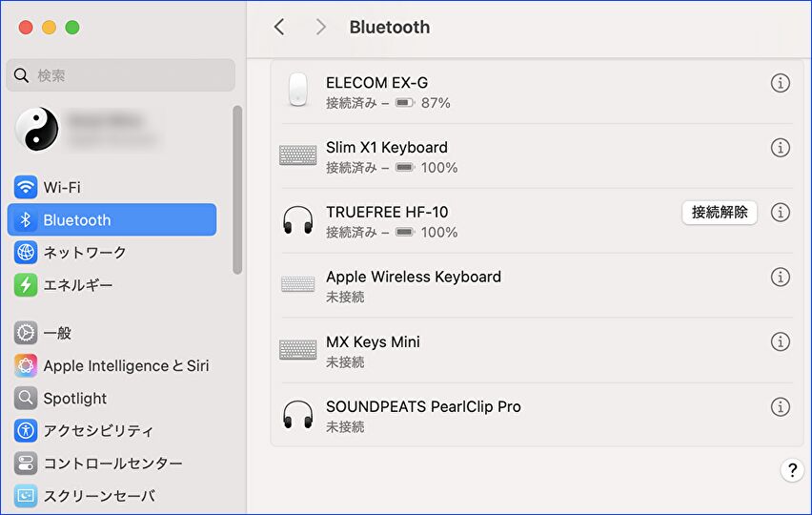
Task: Show details for TRUEFREE HF-10 headphones
Action: pos(780,213)
